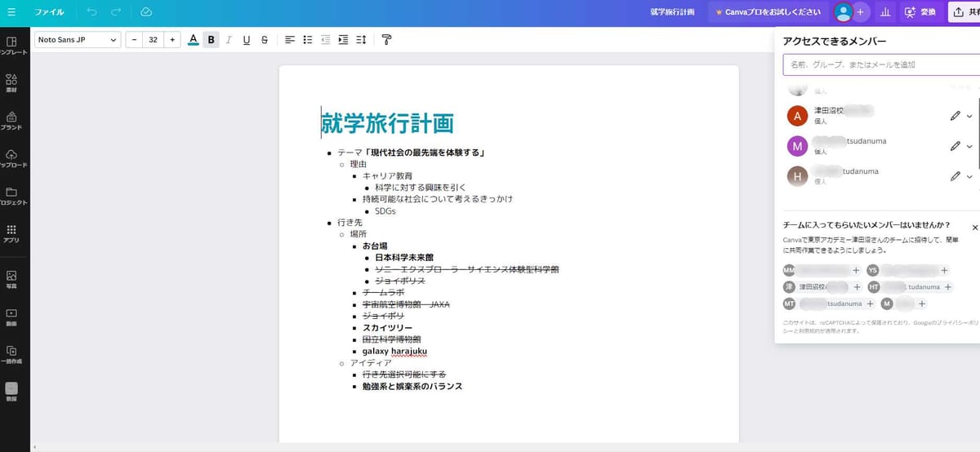Add suggested member 津田沼校 to team
The height and width of the screenshot is (452, 980).
pyautogui.click(x=857, y=287)
